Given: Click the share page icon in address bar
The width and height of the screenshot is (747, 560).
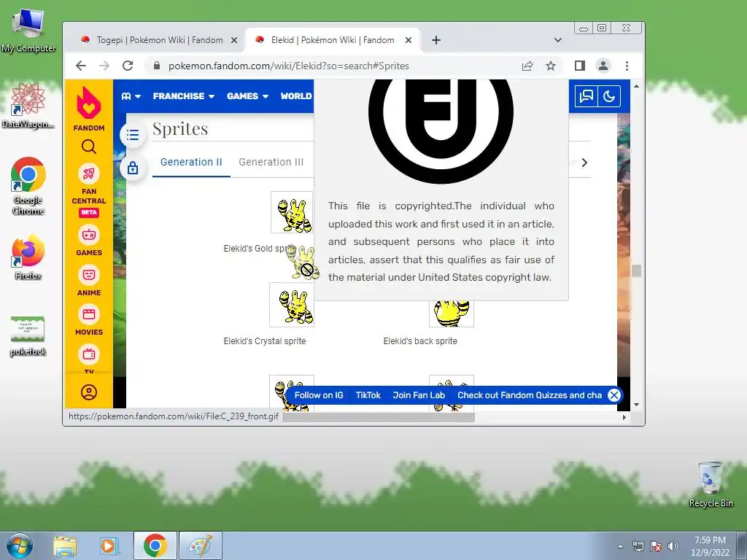Looking at the screenshot, I should pyautogui.click(x=527, y=66).
